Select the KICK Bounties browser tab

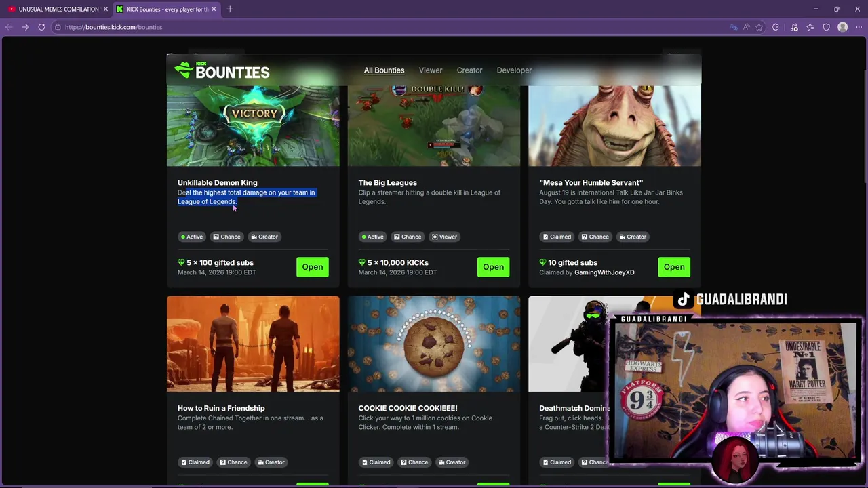click(166, 9)
